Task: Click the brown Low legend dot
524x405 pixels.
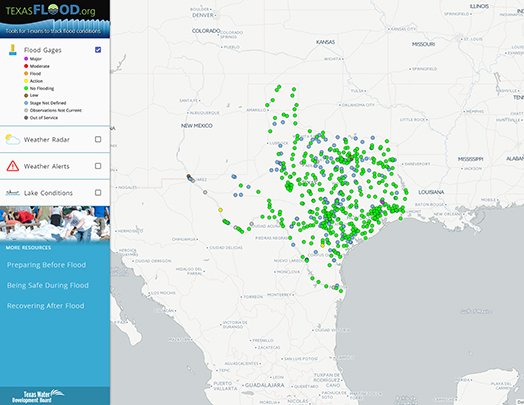Action: (x=26, y=96)
